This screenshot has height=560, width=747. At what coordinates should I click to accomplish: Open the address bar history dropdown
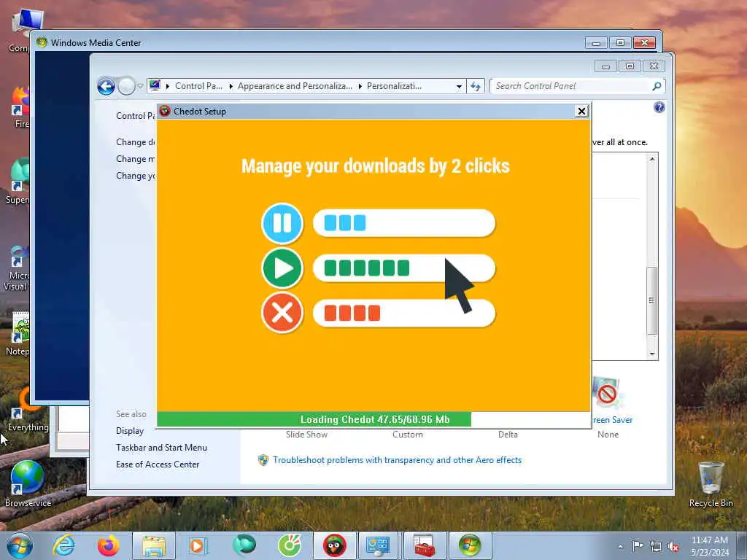click(x=459, y=86)
